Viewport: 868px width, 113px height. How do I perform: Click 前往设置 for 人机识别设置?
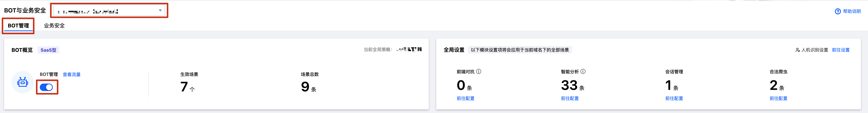(x=840, y=50)
